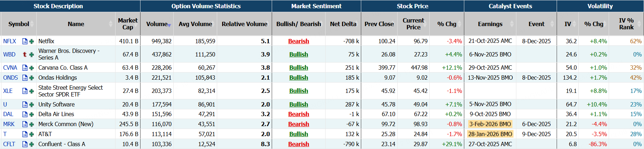This screenshot has width=644, height=149.
Task: Click the green plus icon in AT&T row
Action: point(31,134)
